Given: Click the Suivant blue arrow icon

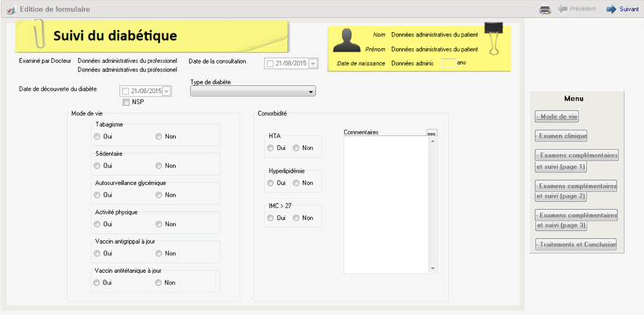Looking at the screenshot, I should 611,9.
